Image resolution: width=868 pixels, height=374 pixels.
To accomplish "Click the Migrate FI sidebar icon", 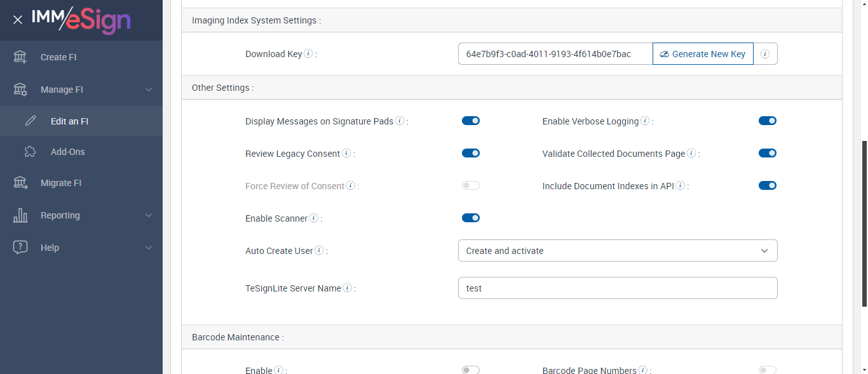I will point(20,183).
